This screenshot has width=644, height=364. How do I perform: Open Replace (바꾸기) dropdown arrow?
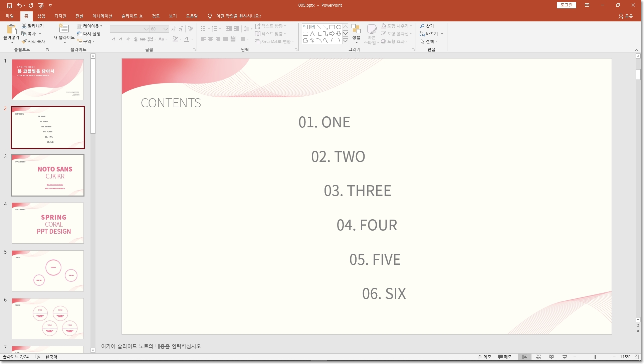442,34
